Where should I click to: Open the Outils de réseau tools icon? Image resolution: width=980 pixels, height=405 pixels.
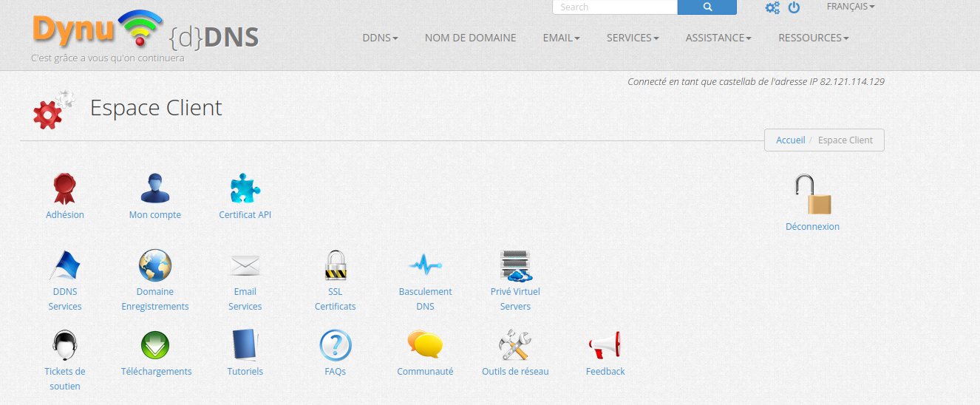pyautogui.click(x=515, y=345)
